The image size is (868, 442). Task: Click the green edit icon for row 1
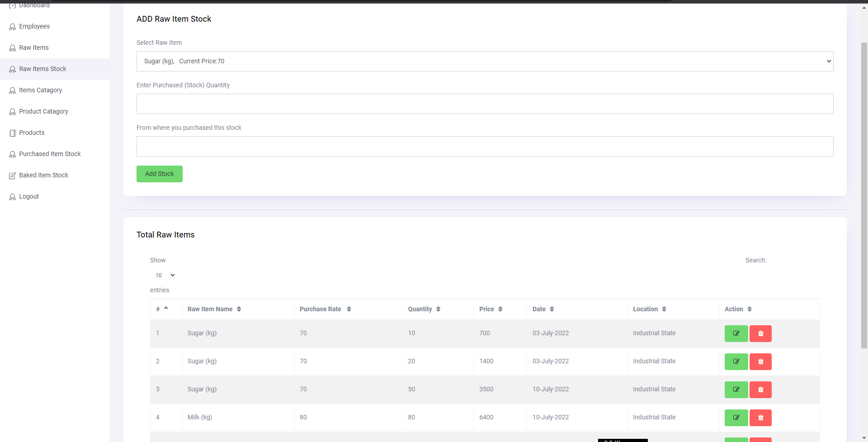click(736, 333)
